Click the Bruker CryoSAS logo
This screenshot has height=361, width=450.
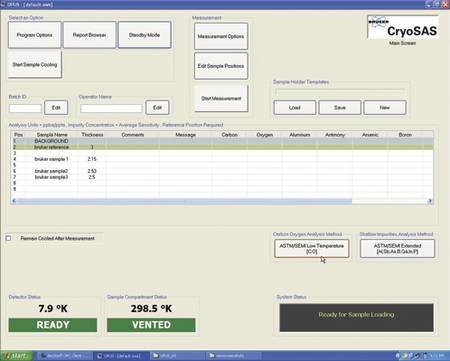coord(403,27)
